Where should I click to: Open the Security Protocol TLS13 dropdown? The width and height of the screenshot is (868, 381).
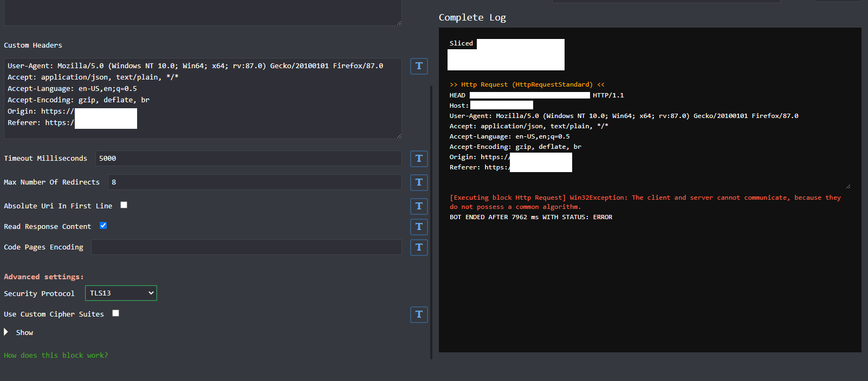121,293
